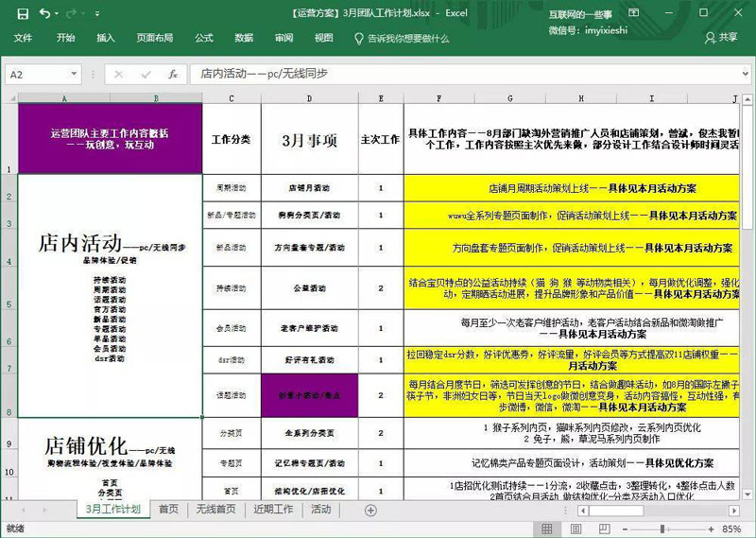Open the 插入 (Insert) ribbon tab
This screenshot has height=538, width=756.
(106, 38)
